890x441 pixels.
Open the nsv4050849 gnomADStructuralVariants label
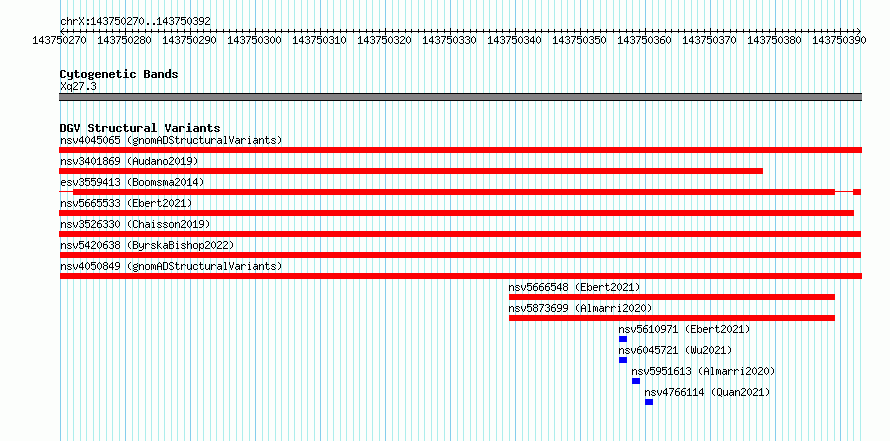171,266
